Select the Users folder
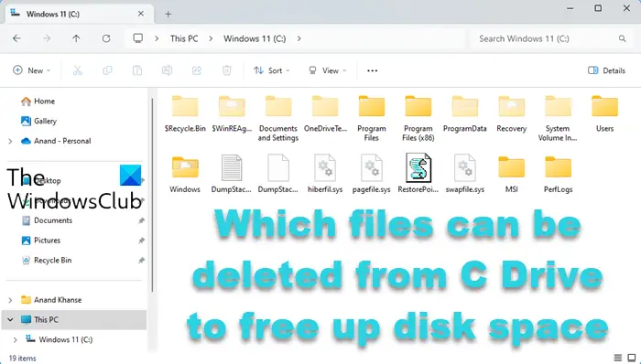The image size is (641, 364). 604,114
